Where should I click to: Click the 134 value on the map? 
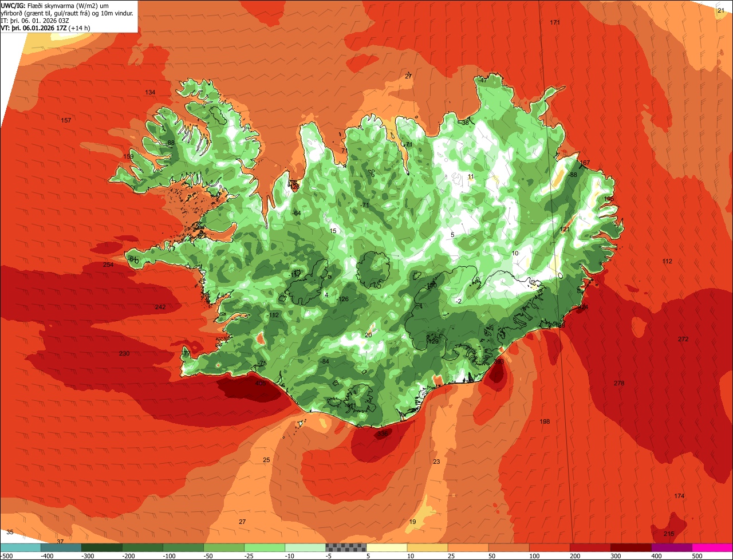click(150, 92)
